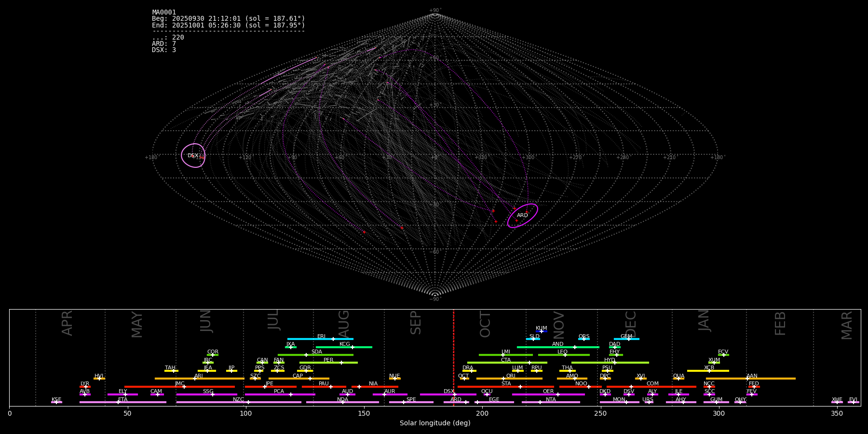This screenshot has width=868, height=434.
Task: Click the "ARD: 7" count in legend
Action: 164,44
